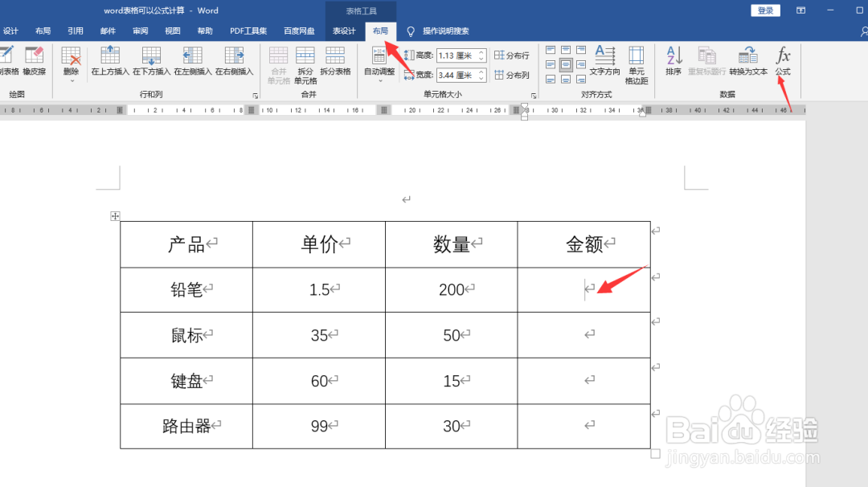Click 在左侧插入 insert column left
The image size is (868, 487).
(x=193, y=61)
